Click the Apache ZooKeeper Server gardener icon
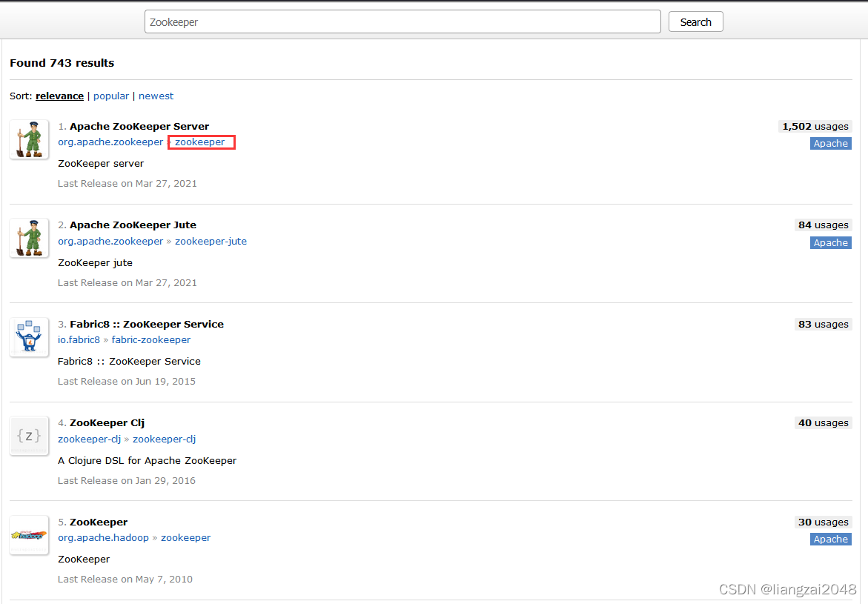This screenshot has width=868, height=604. pos(30,139)
